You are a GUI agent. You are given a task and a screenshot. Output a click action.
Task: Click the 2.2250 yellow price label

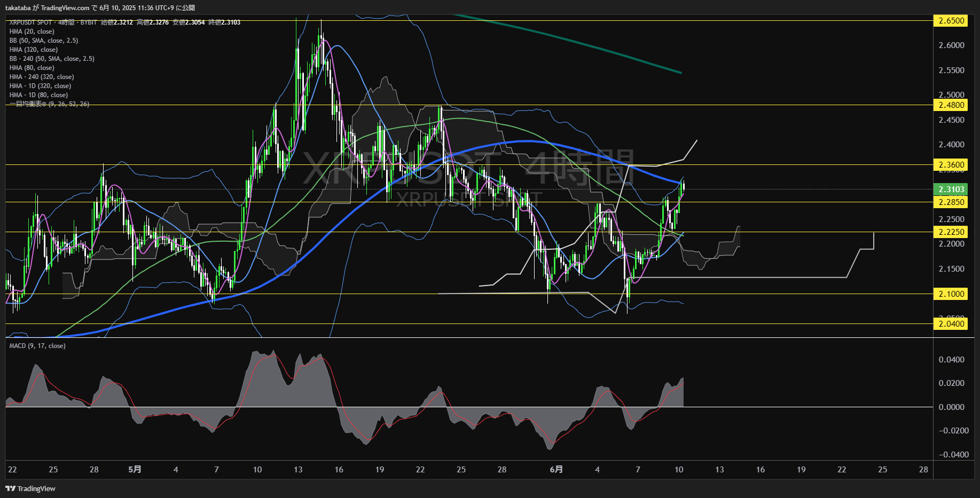(x=951, y=232)
